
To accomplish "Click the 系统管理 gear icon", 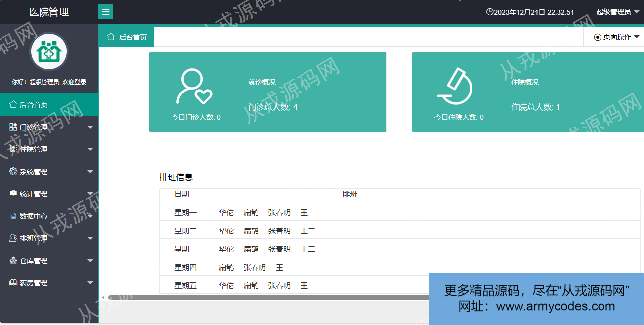I will click(13, 172).
